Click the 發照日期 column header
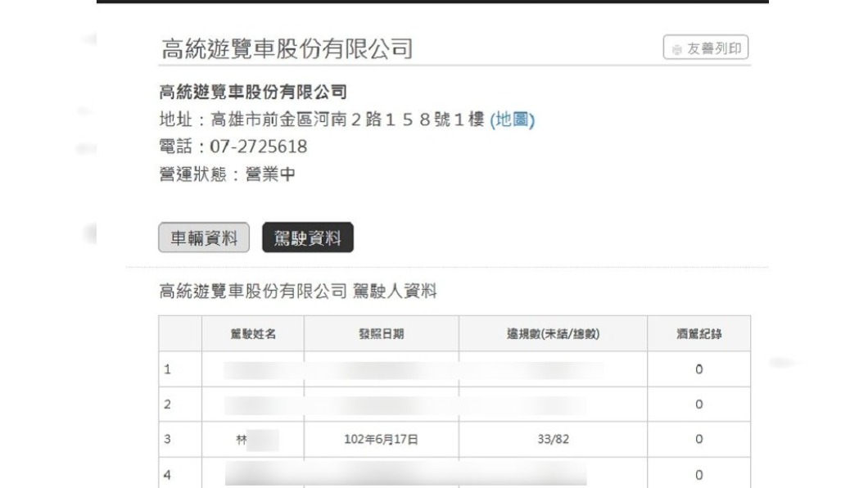The width and height of the screenshot is (868, 488). tap(382, 333)
